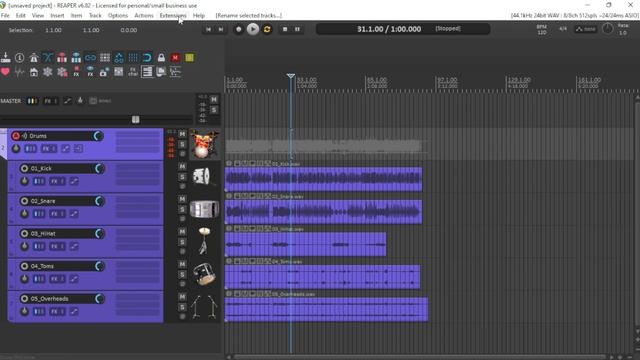This screenshot has height=360, width=640.
Task: Solo the 02_Snare track
Action: 182,209
